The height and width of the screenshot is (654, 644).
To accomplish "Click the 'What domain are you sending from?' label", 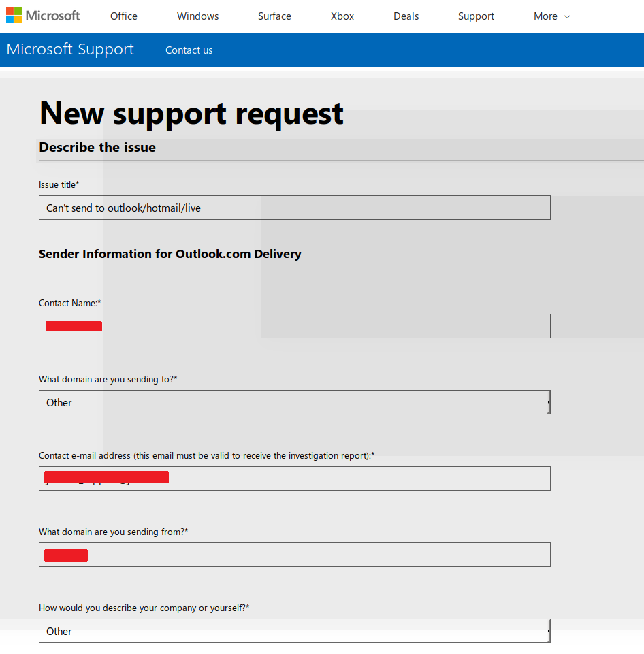I will (113, 532).
